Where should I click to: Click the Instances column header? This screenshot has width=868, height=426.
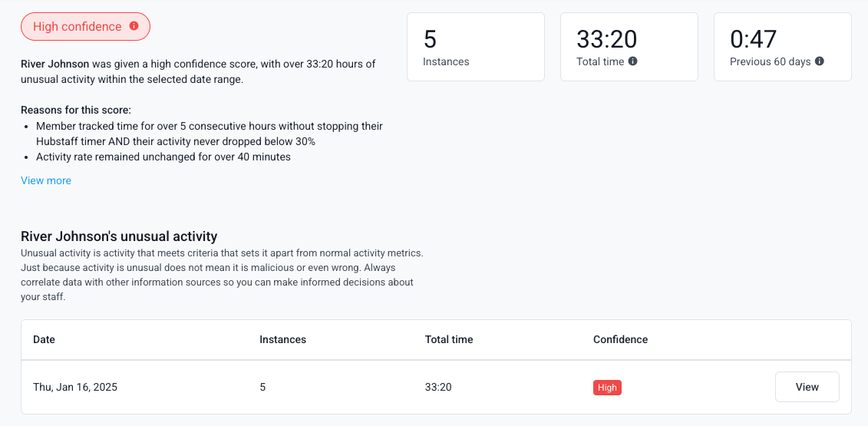(x=283, y=339)
